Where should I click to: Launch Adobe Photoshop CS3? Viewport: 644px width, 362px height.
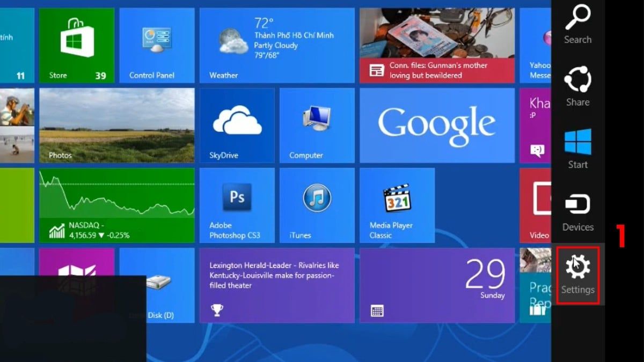pyautogui.click(x=237, y=205)
